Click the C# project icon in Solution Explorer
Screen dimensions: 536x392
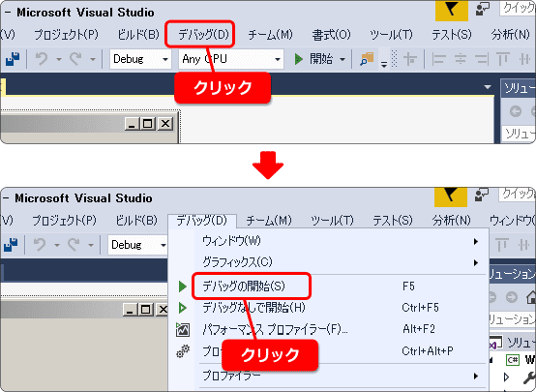pos(513,360)
